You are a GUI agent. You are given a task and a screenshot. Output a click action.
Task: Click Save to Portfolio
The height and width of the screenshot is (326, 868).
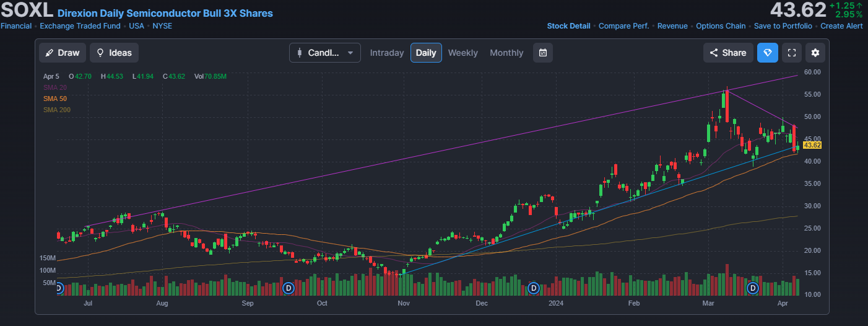(783, 26)
